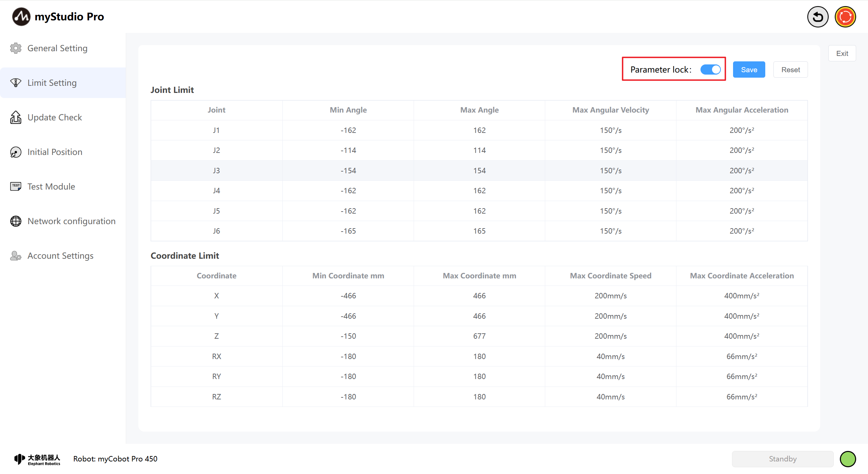The image size is (868, 474).
Task: Click the green status indicator circle
Action: pyautogui.click(x=848, y=459)
